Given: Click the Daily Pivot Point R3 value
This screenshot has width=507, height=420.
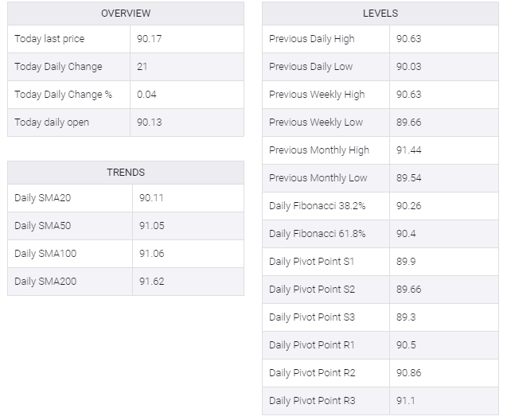Looking at the screenshot, I should coord(405,401).
